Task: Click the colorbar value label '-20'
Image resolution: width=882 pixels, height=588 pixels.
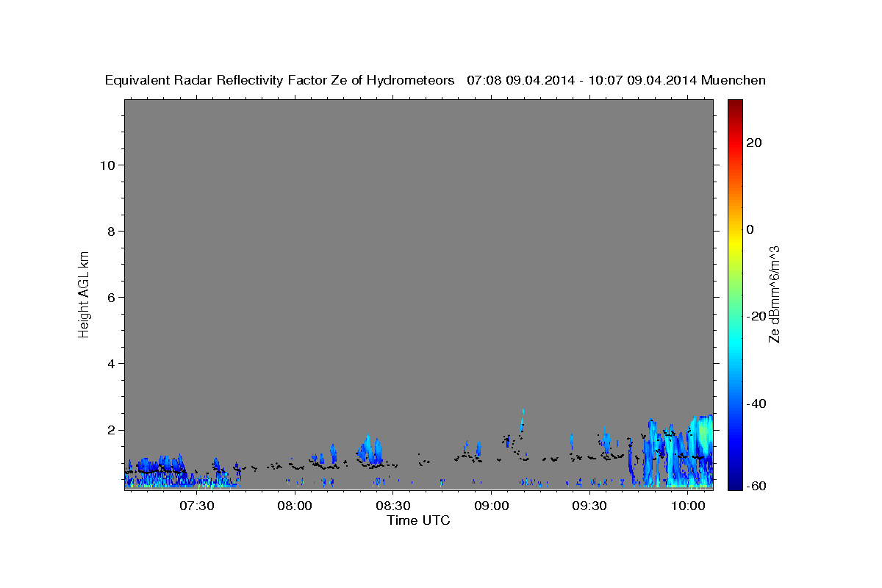Action: point(756,316)
